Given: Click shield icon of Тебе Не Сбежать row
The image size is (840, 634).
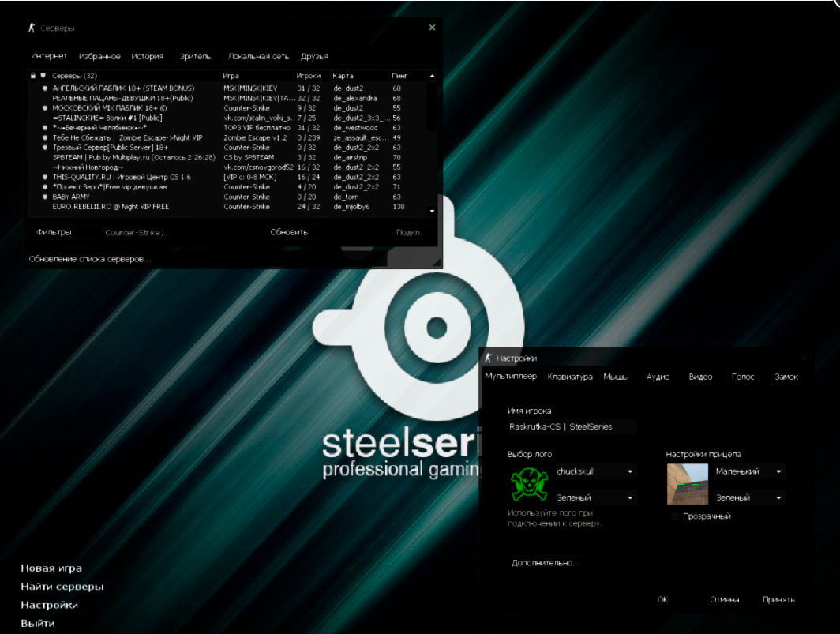Looking at the screenshot, I should [45, 137].
